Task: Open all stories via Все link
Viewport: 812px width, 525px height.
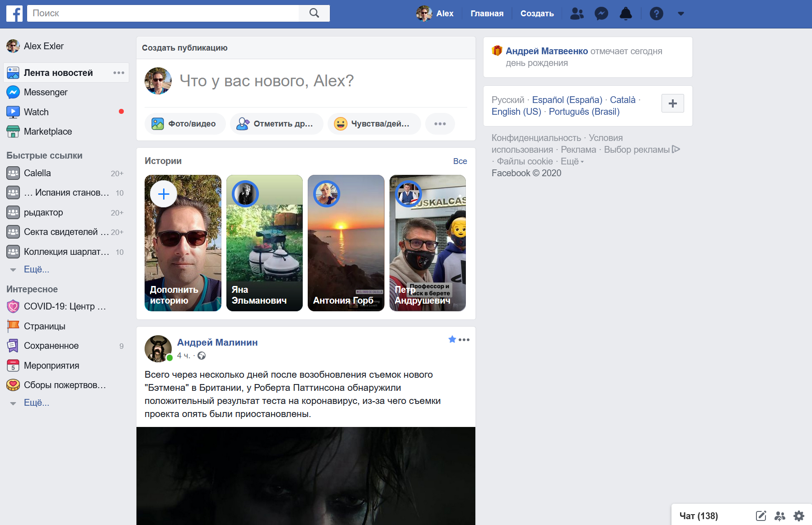Action: click(x=460, y=161)
